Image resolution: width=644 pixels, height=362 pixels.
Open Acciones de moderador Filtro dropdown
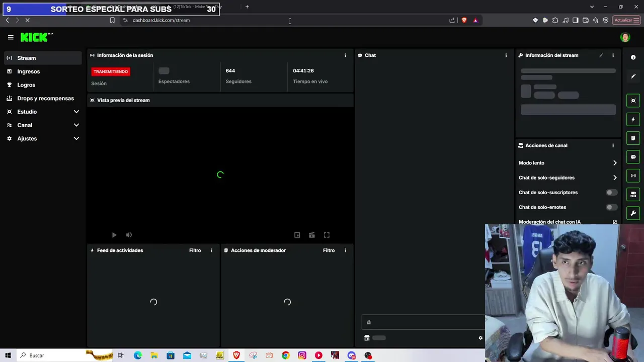click(x=329, y=250)
